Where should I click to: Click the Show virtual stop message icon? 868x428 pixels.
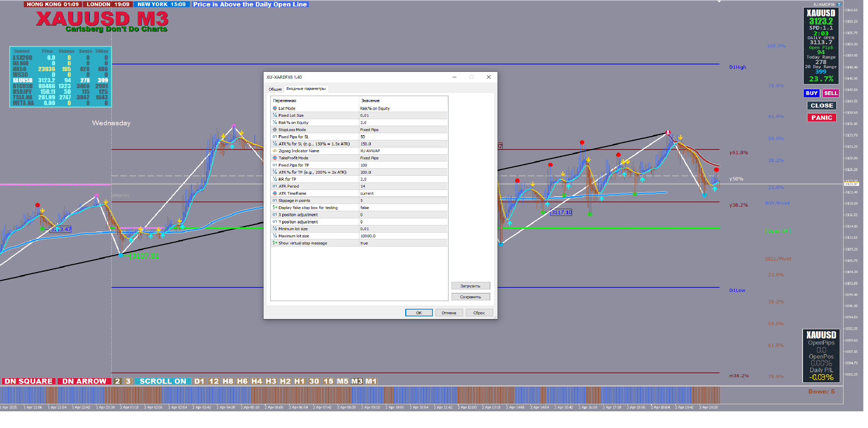coord(274,243)
